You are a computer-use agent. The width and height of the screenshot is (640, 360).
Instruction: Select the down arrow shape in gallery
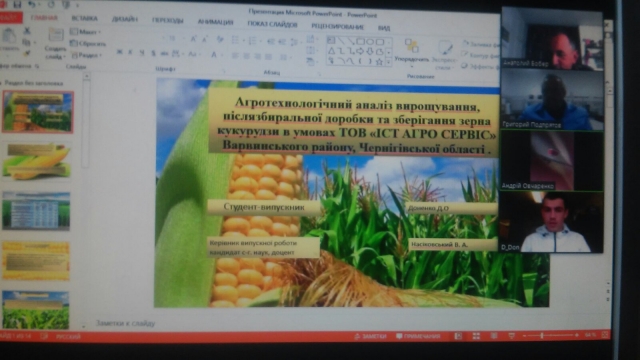pyautogui.click(x=370, y=51)
